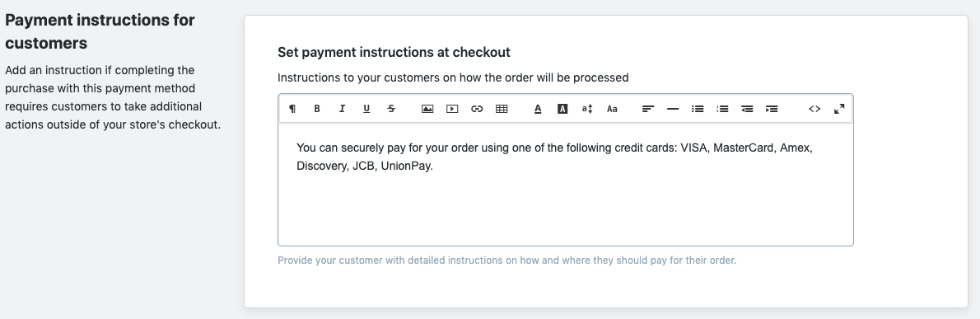Viewport: 980px width, 319px height.
Task: Open the text color picker
Action: (x=538, y=109)
